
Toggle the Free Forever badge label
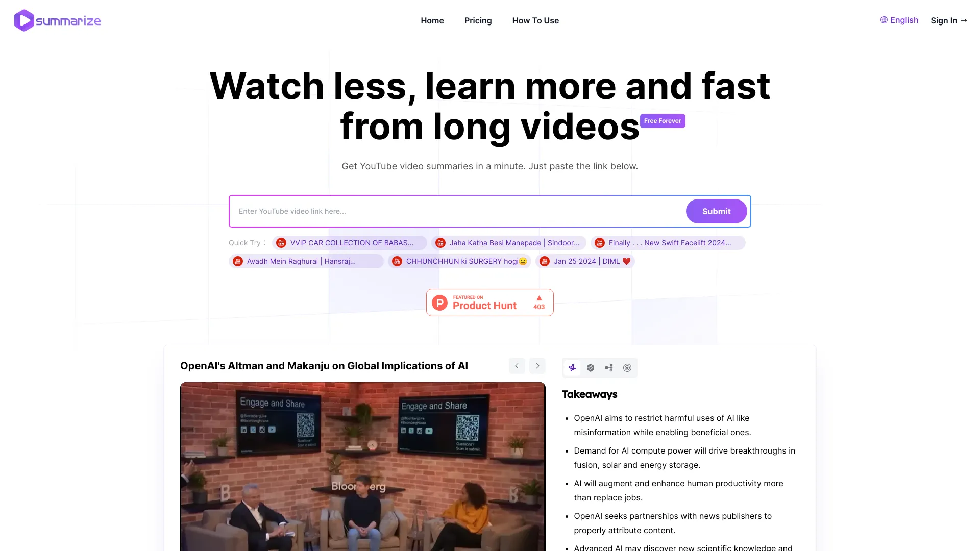(x=663, y=120)
